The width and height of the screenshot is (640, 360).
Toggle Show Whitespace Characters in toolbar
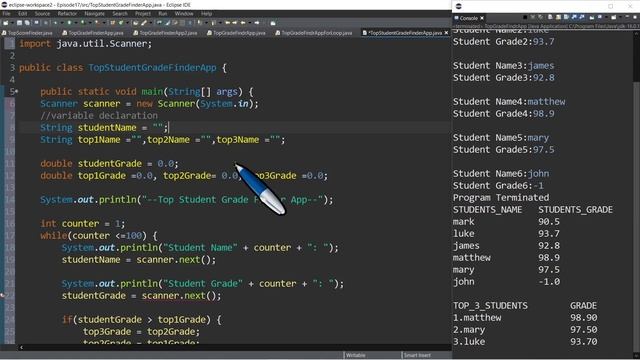[x=190, y=23]
